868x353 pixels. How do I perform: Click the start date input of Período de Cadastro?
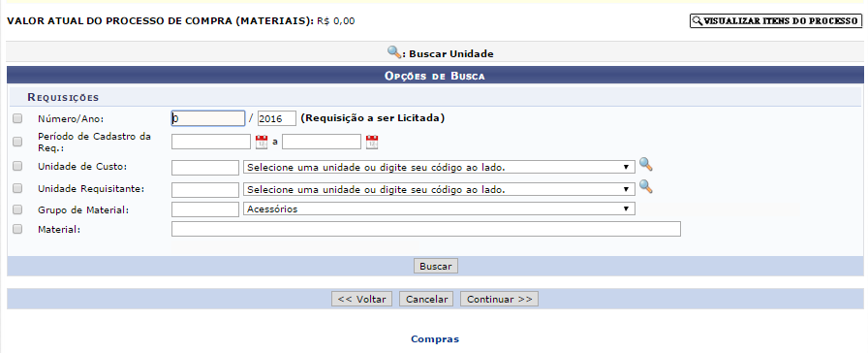click(211, 142)
